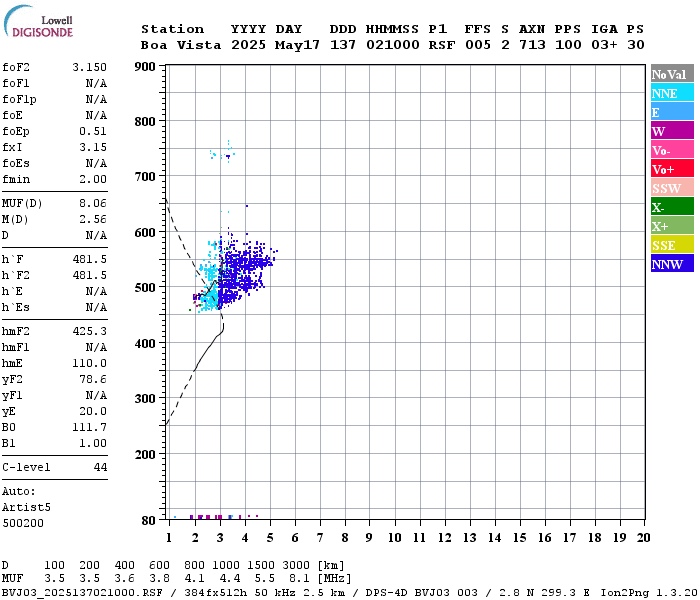Viewport: 700px width, 600px height.
Task: Click the 500200 version number
Action: pyautogui.click(x=23, y=523)
